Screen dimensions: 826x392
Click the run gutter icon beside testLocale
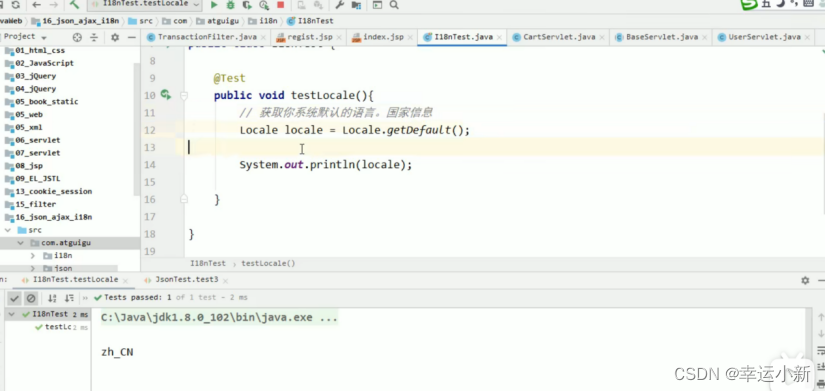(x=165, y=95)
